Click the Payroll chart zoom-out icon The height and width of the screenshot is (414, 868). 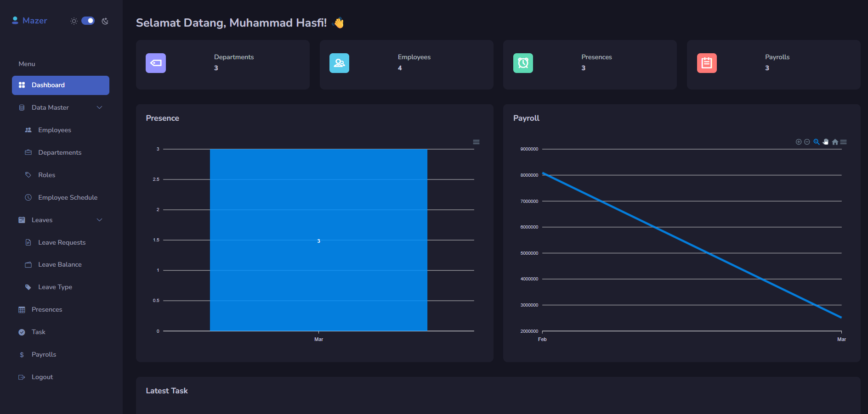click(807, 142)
